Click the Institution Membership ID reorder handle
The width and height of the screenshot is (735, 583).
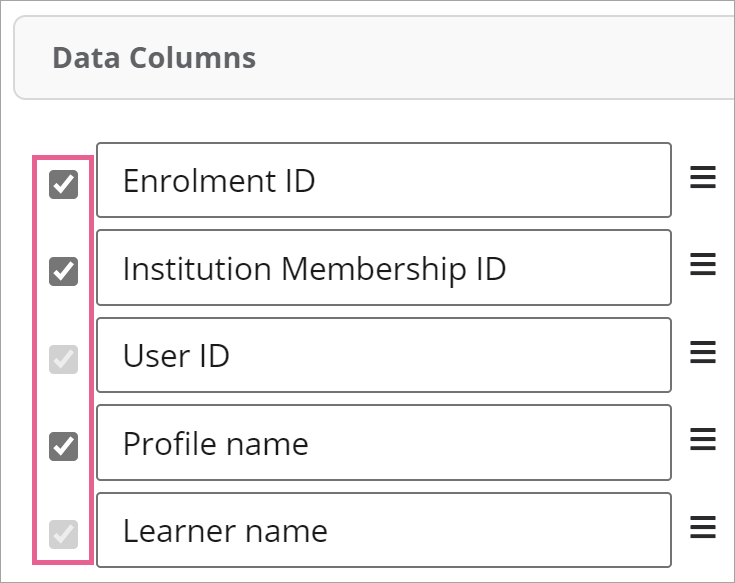(x=703, y=264)
